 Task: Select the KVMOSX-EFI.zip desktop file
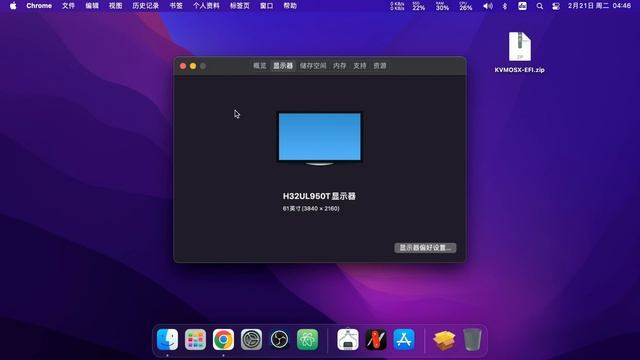[519, 52]
